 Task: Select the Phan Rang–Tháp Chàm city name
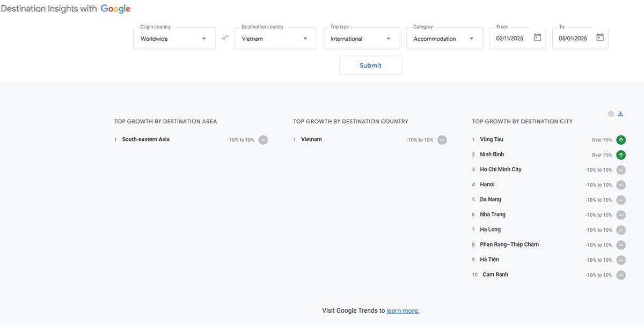(x=509, y=245)
